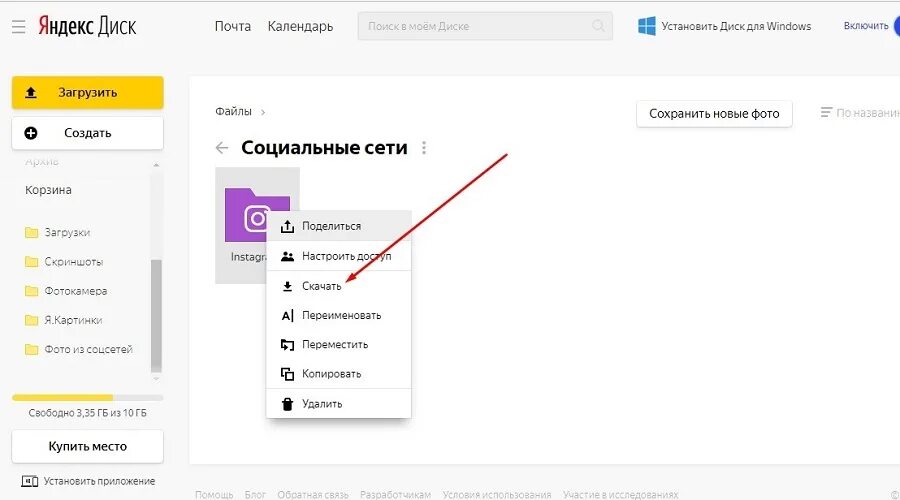Click the Яндекс Диск logo

(87, 26)
